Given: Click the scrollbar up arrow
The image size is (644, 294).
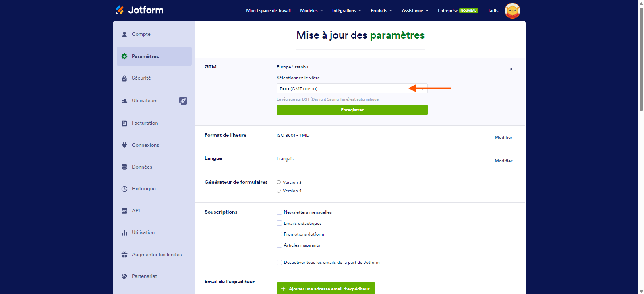Looking at the screenshot, I should point(641,3).
